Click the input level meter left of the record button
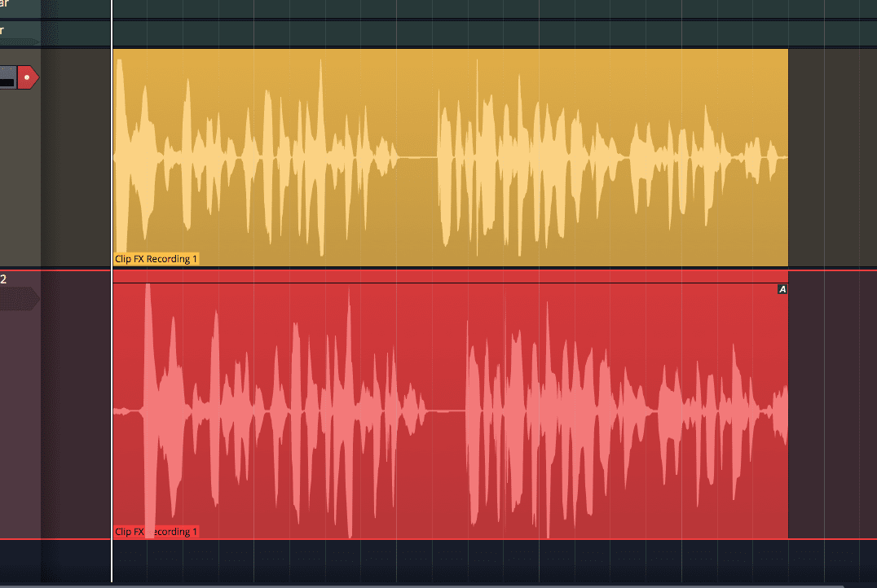This screenshot has height=588, width=877. click(x=7, y=78)
